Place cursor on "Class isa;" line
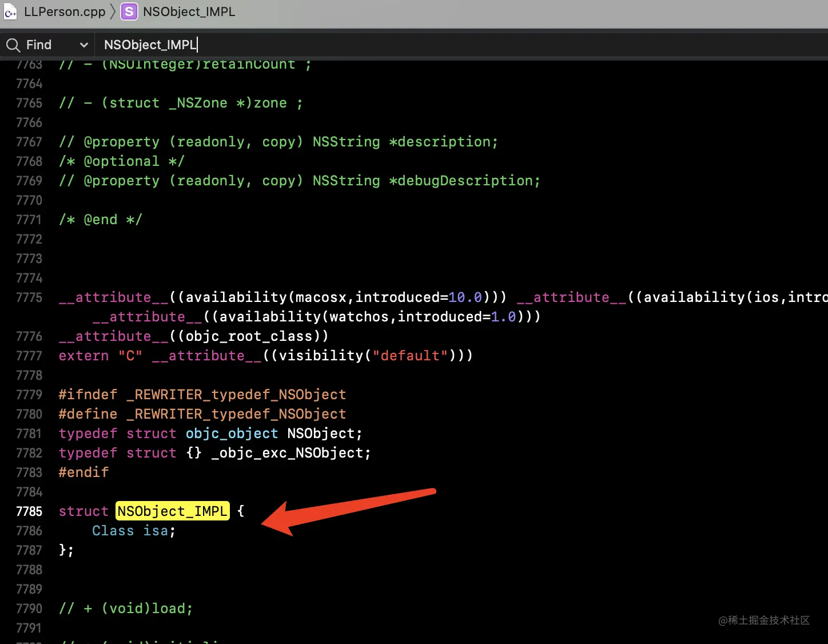This screenshot has height=644, width=828. (134, 530)
